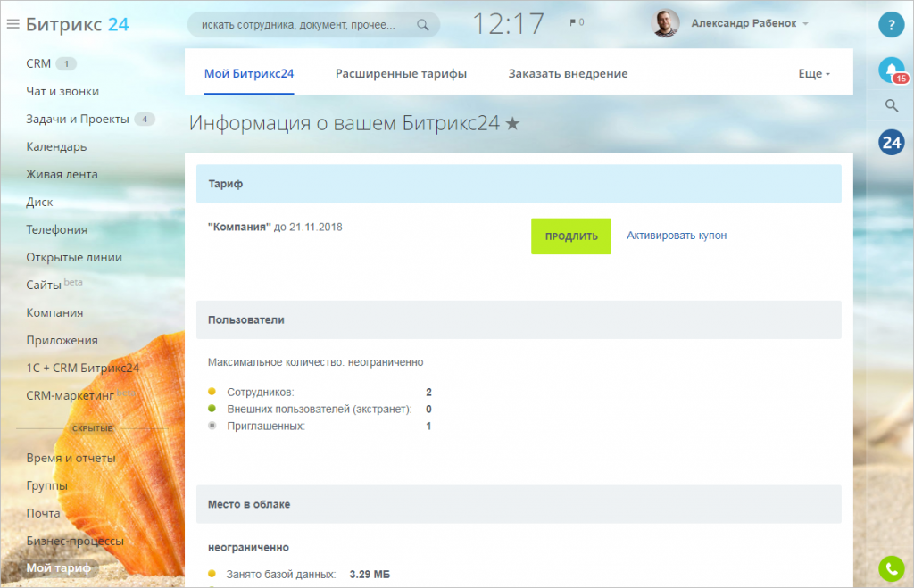
Task: Open Время и отчеты
Action: 71,458
